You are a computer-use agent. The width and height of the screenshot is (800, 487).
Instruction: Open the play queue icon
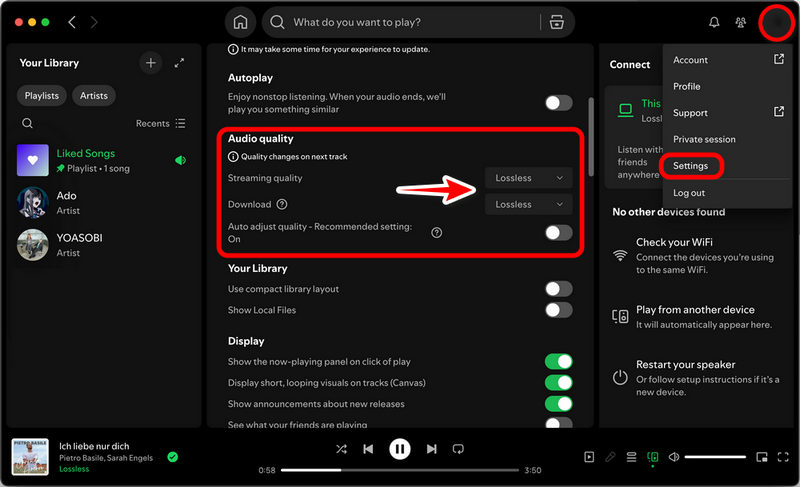(x=631, y=457)
